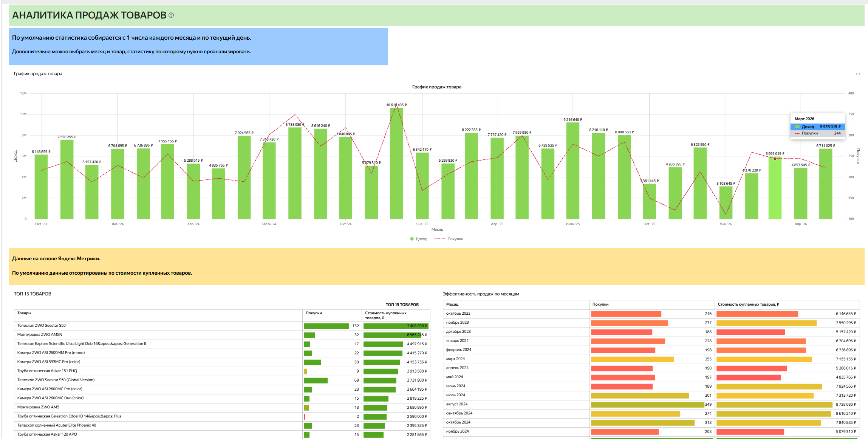Select Камера ZWO ASI 2600MM Pro (mono) row
Viewport: 868px width, 439px height.
[222, 353]
